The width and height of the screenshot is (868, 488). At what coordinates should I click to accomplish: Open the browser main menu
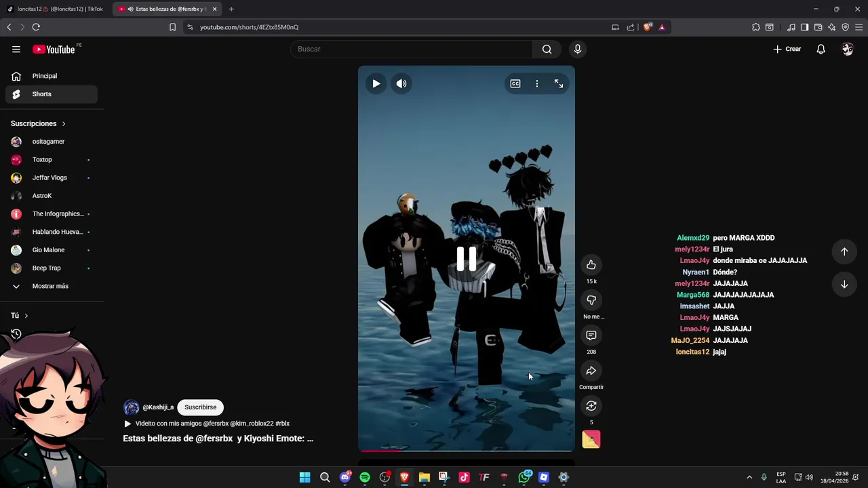[x=859, y=27]
